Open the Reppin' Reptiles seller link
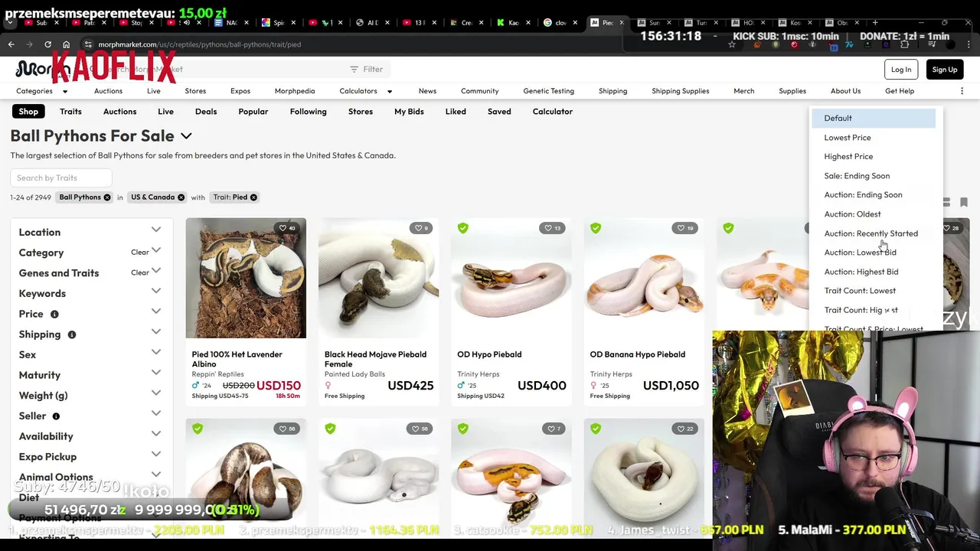This screenshot has height=551, width=980. coord(218,374)
